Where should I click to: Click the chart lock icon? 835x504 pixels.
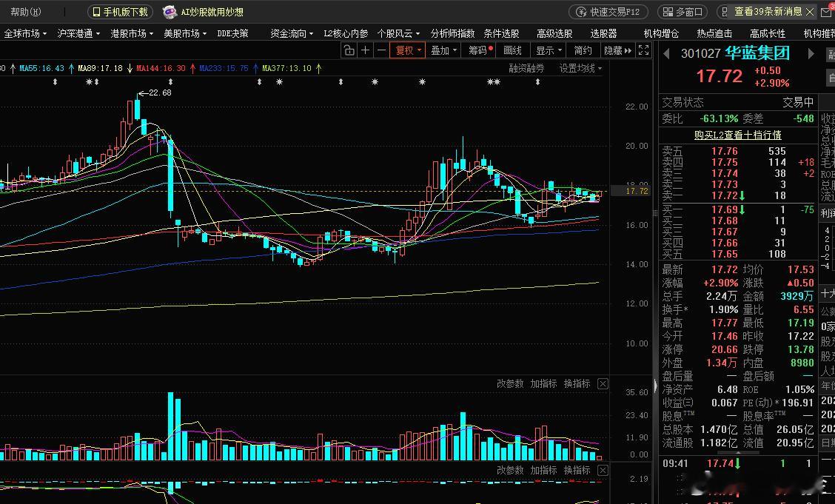pos(349,50)
